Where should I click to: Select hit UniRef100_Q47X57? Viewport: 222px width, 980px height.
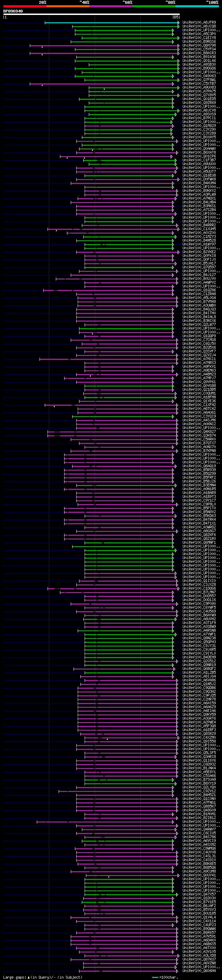[x=199, y=894]
